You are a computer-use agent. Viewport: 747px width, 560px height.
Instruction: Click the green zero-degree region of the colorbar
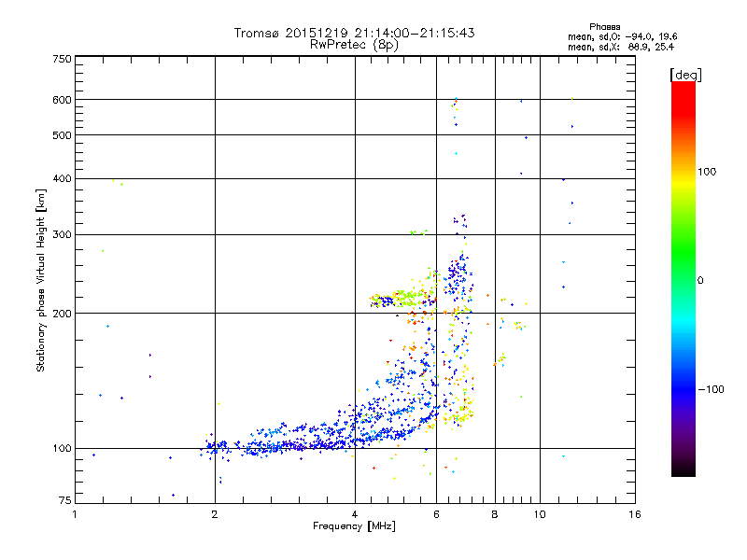684,280
